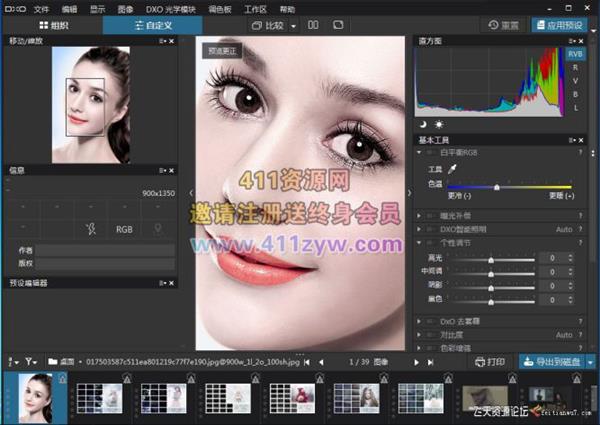Viewport: 600px width, 425px height.
Task: Click the side-by-side view icon in toolbar
Action: tap(313, 24)
